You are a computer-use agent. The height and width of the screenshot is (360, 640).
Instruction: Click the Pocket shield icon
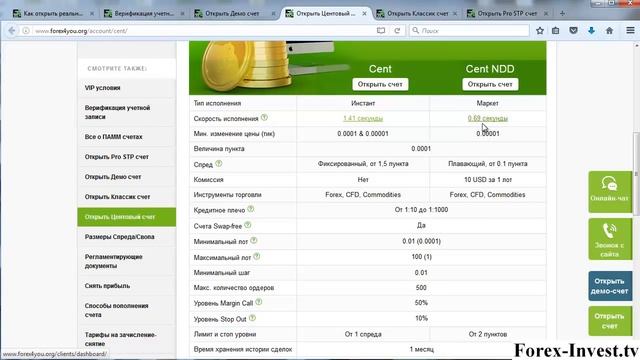click(x=573, y=31)
